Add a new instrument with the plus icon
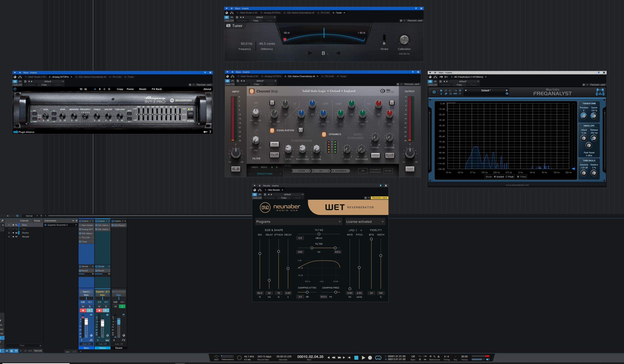The width and height of the screenshot is (624, 364). pyautogui.click(x=76, y=221)
